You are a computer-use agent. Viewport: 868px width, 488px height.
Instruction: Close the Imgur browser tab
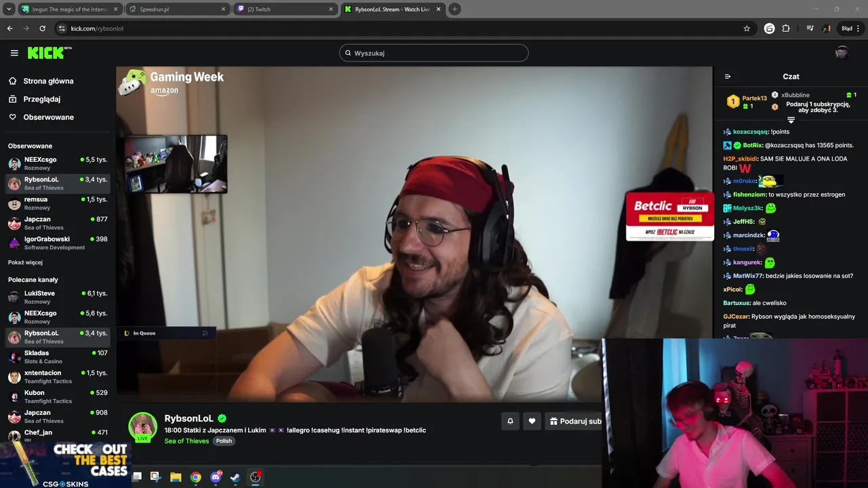[x=115, y=9]
